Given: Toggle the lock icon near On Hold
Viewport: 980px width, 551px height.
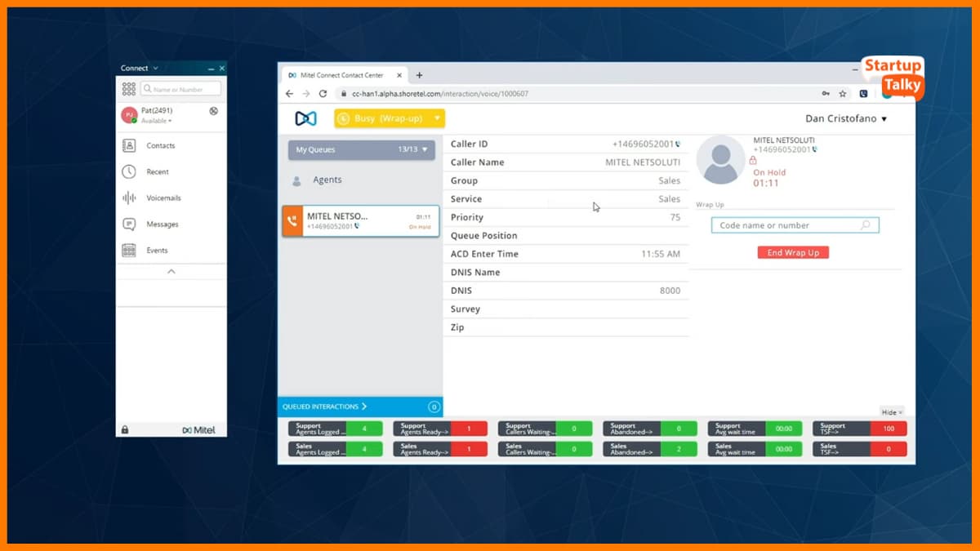Looking at the screenshot, I should (753, 162).
